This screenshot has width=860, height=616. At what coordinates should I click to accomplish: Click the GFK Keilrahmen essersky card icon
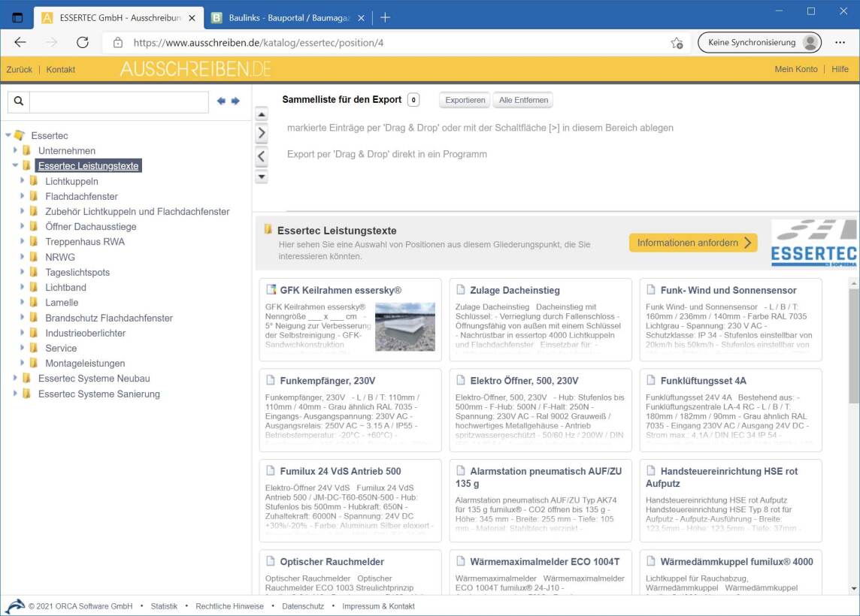click(x=271, y=289)
